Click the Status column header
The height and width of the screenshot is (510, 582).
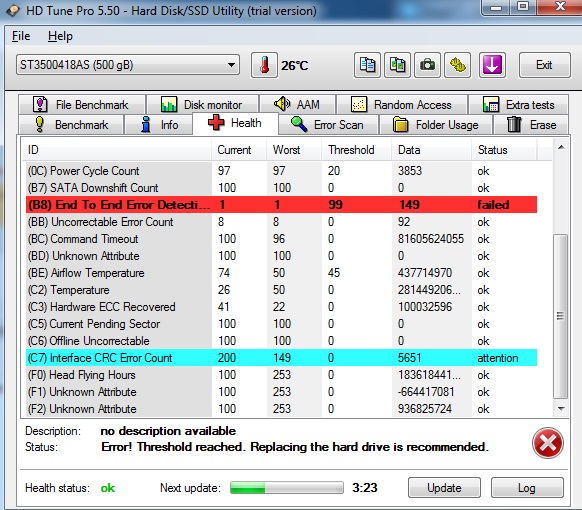(504, 150)
